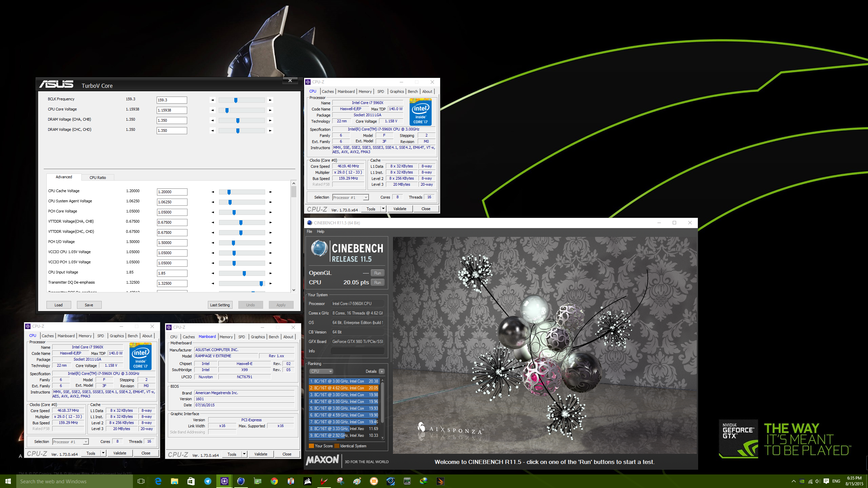Click the Cinebench Details arrow button
The height and width of the screenshot is (488, 868).
[381, 371]
